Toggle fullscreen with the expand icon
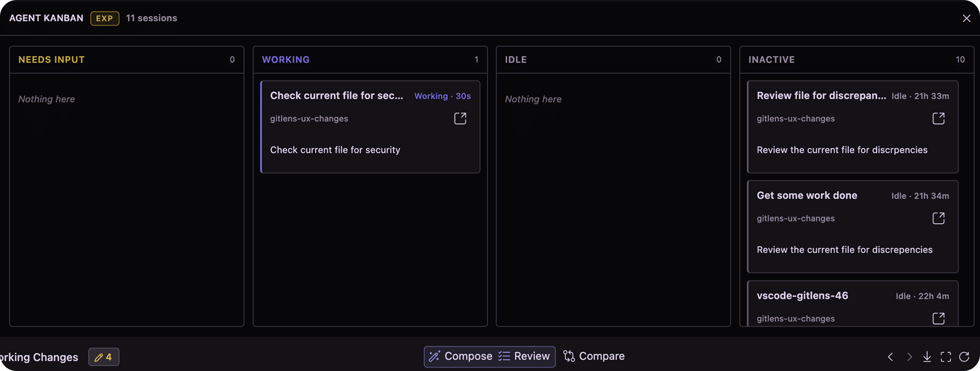This screenshot has width=980, height=371. (946, 357)
